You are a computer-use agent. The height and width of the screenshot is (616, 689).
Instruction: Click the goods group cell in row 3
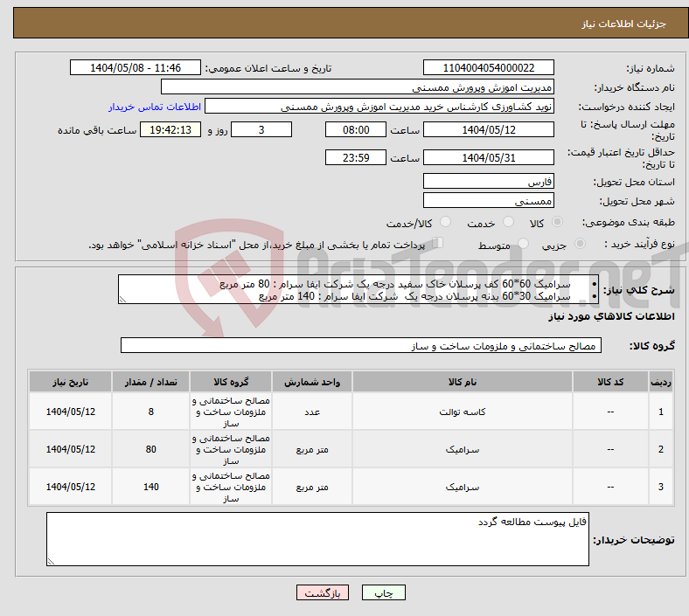pyautogui.click(x=231, y=487)
